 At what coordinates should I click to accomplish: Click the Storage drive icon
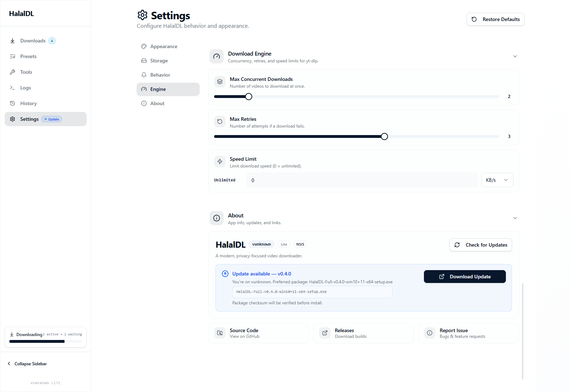click(x=144, y=61)
